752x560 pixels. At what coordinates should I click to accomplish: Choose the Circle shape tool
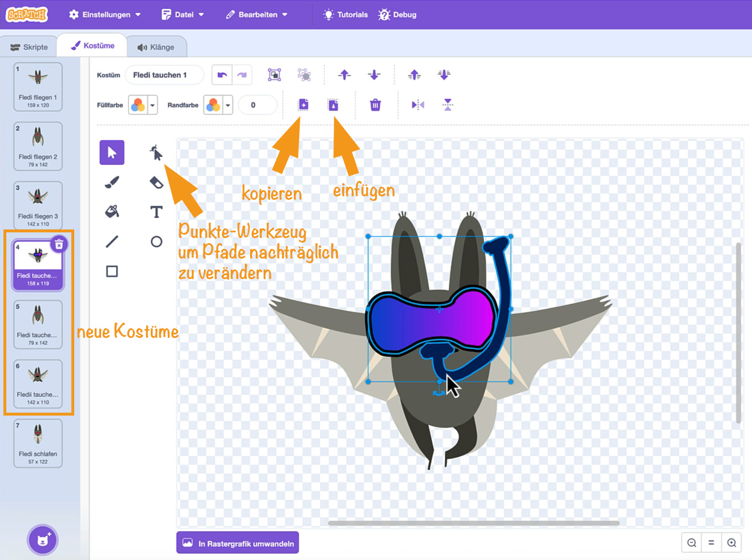tap(156, 241)
